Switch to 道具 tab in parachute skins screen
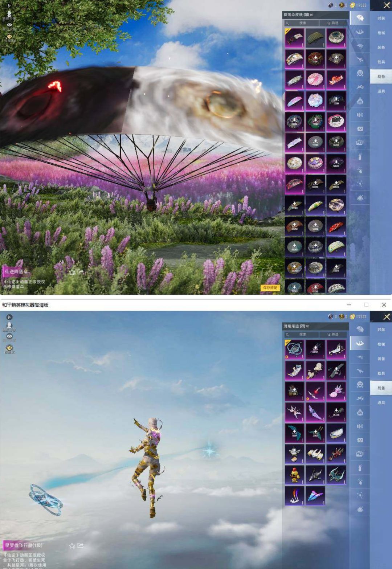The height and width of the screenshot is (569, 392). point(381,91)
